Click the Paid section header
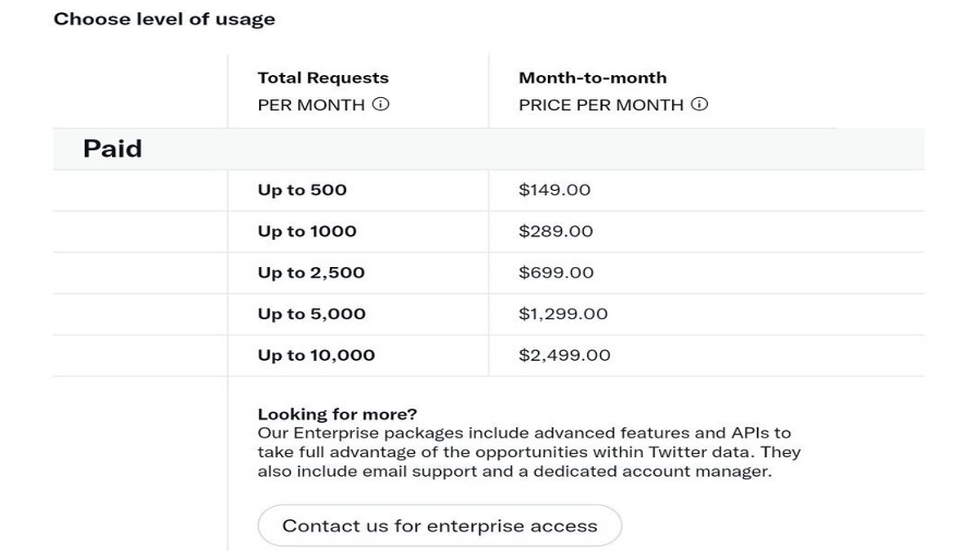The height and width of the screenshot is (551, 980). pos(113,149)
